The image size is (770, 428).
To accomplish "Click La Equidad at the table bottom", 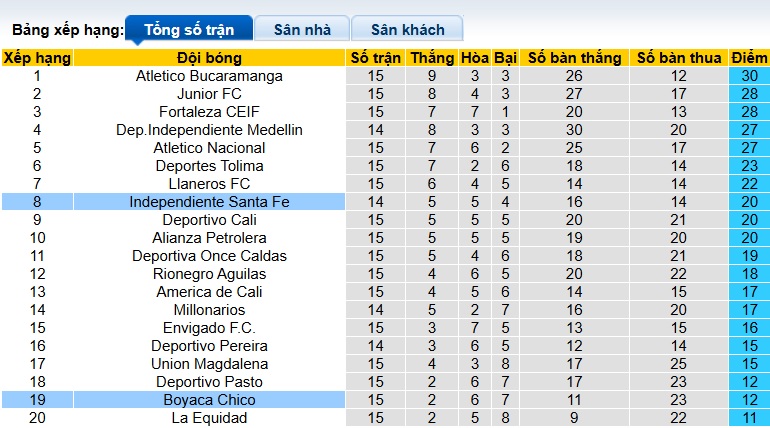I will [209, 418].
